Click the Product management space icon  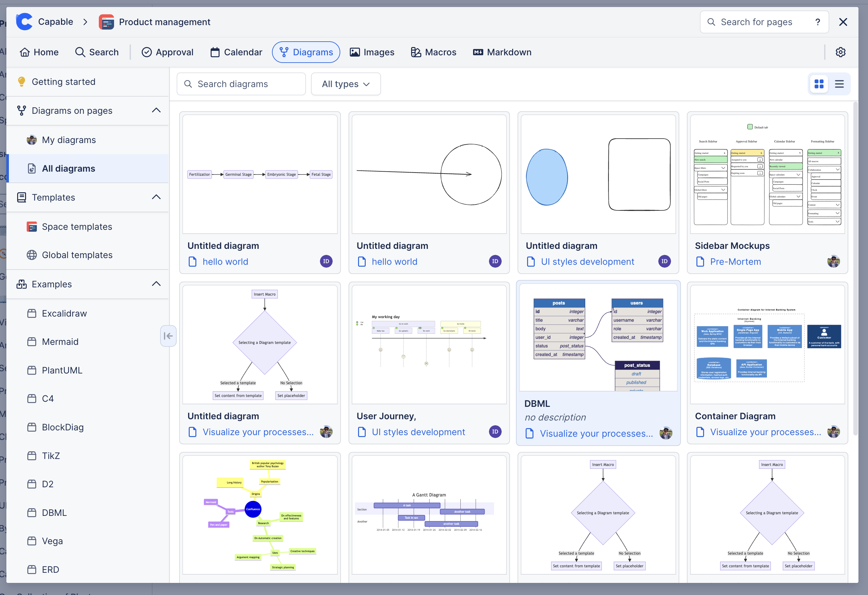click(106, 22)
